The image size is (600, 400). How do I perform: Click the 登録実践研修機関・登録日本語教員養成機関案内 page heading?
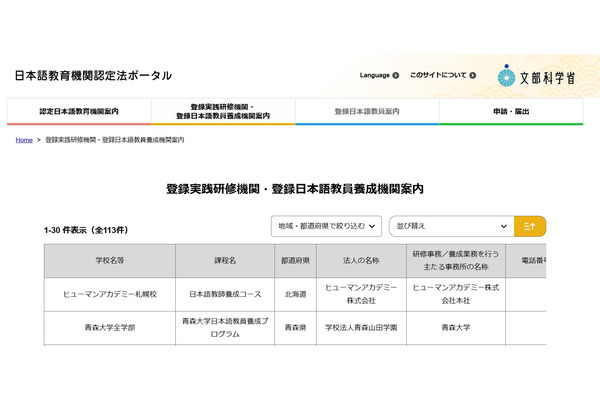pyautogui.click(x=295, y=189)
